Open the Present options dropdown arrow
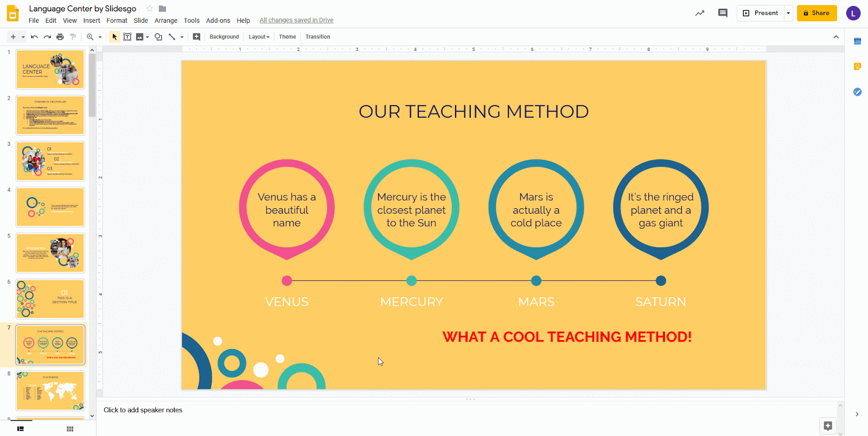Screen dimensions: 868x436 click(788, 13)
